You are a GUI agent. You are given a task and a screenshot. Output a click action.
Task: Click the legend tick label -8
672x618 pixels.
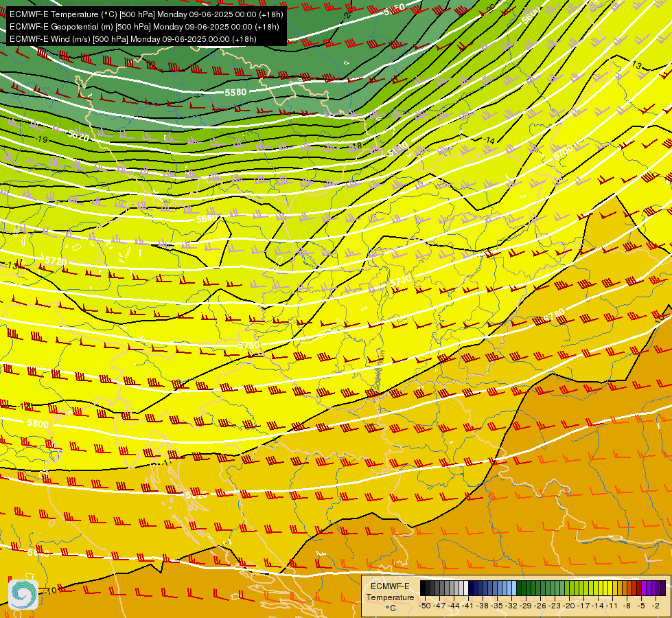click(627, 606)
